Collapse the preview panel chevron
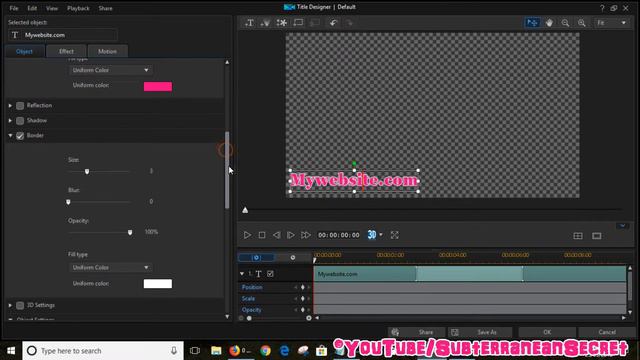Viewport: 640px width, 360px height. coord(622,225)
